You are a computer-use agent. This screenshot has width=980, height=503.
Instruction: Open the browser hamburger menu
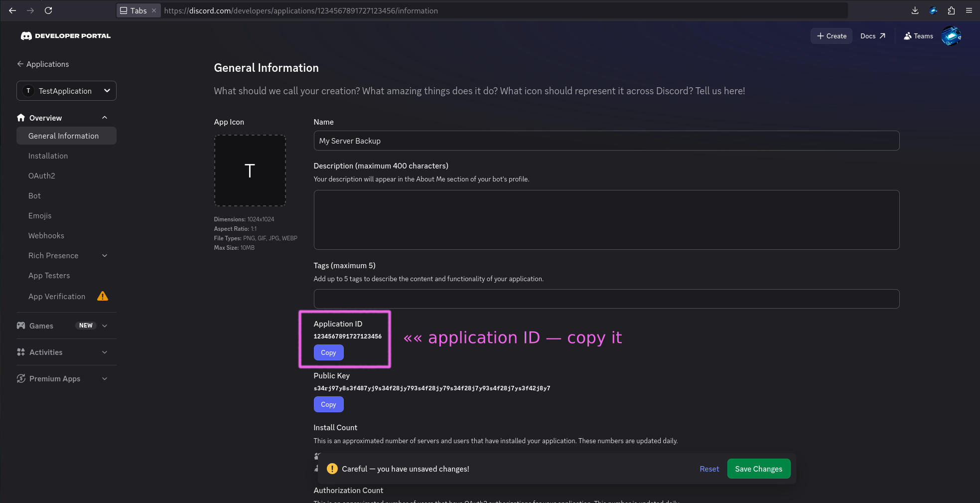click(969, 10)
